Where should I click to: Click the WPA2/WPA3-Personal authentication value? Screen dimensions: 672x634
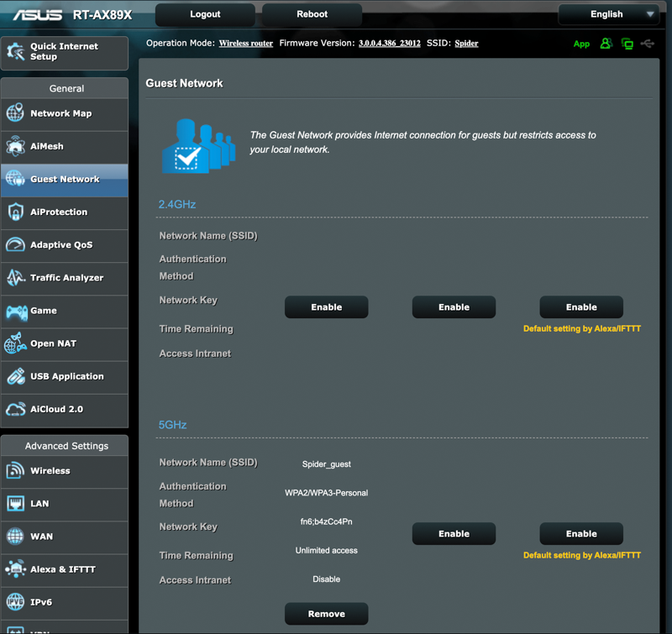(x=326, y=493)
